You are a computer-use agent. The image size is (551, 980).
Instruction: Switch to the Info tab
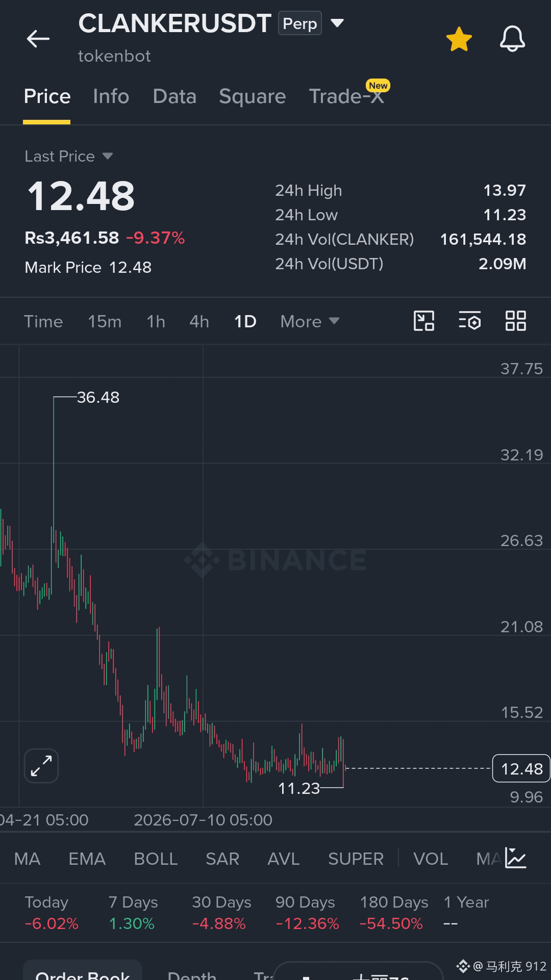(x=111, y=96)
